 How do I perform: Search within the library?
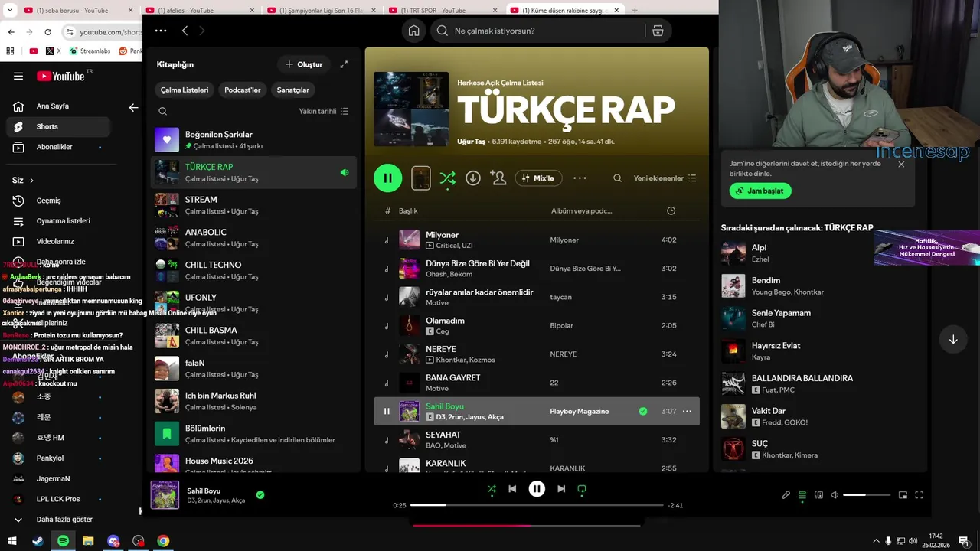click(162, 111)
